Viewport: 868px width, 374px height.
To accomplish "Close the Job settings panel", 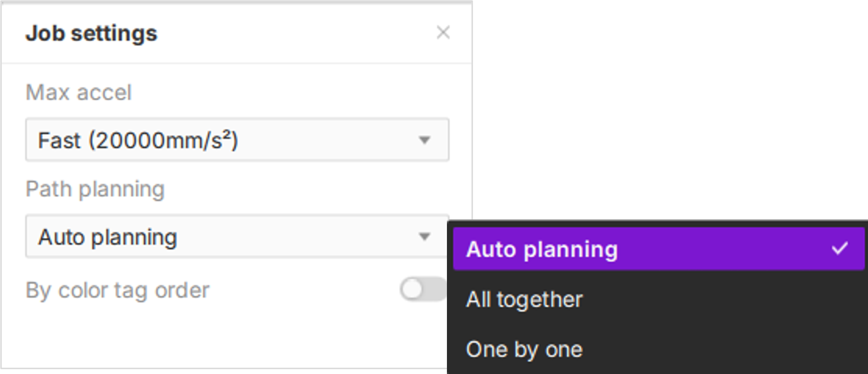I will [443, 33].
